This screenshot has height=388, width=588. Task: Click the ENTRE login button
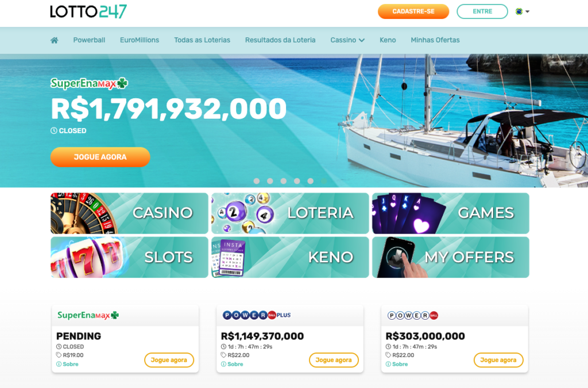[482, 11]
